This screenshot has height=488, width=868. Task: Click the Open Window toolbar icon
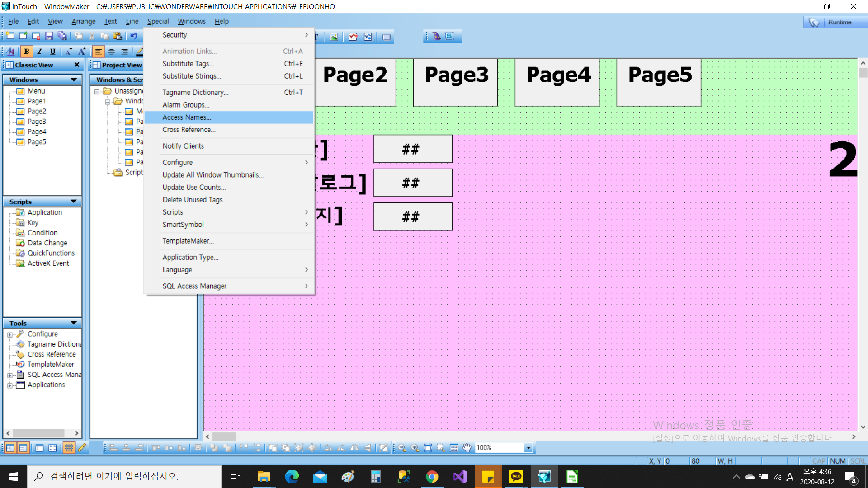23,37
